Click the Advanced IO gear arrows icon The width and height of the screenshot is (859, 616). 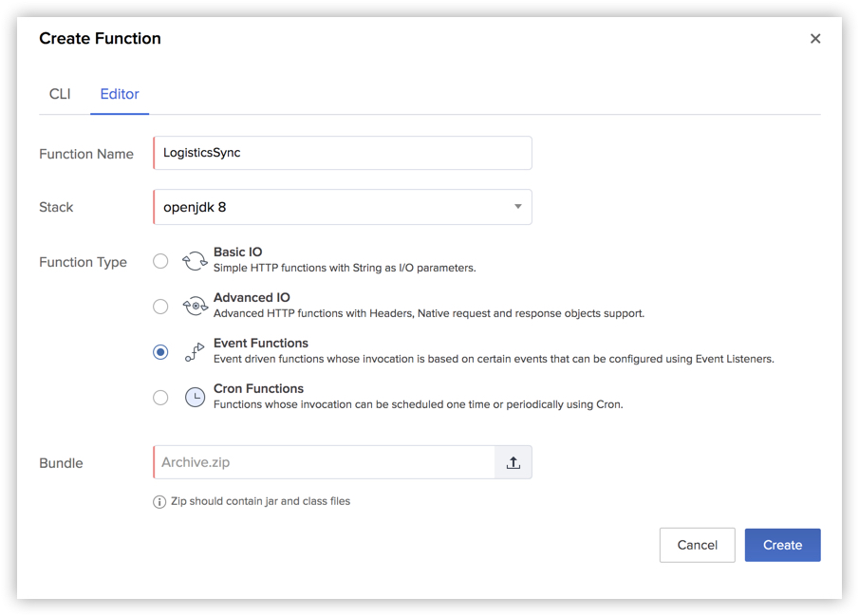click(195, 307)
